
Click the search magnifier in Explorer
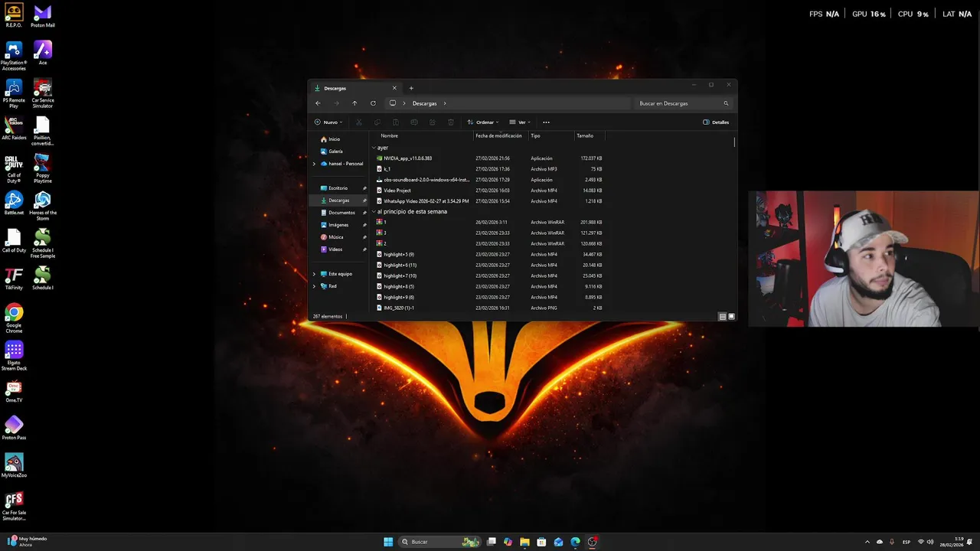tap(726, 103)
